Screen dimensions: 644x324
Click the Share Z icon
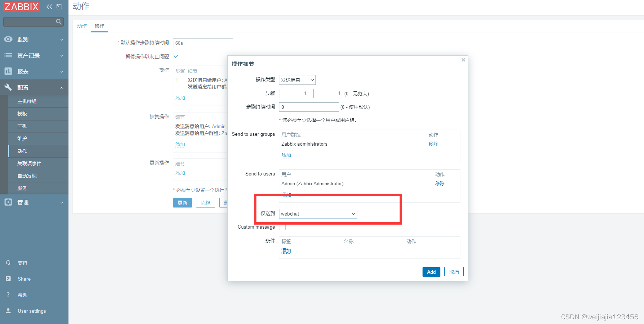click(8, 279)
